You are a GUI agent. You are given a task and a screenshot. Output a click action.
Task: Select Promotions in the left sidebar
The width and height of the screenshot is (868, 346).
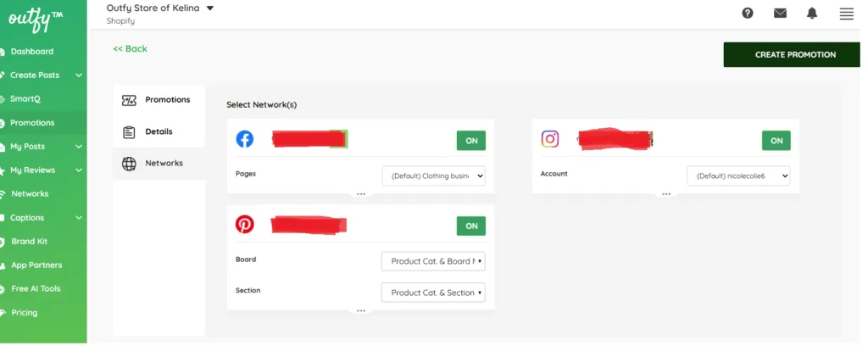point(32,123)
